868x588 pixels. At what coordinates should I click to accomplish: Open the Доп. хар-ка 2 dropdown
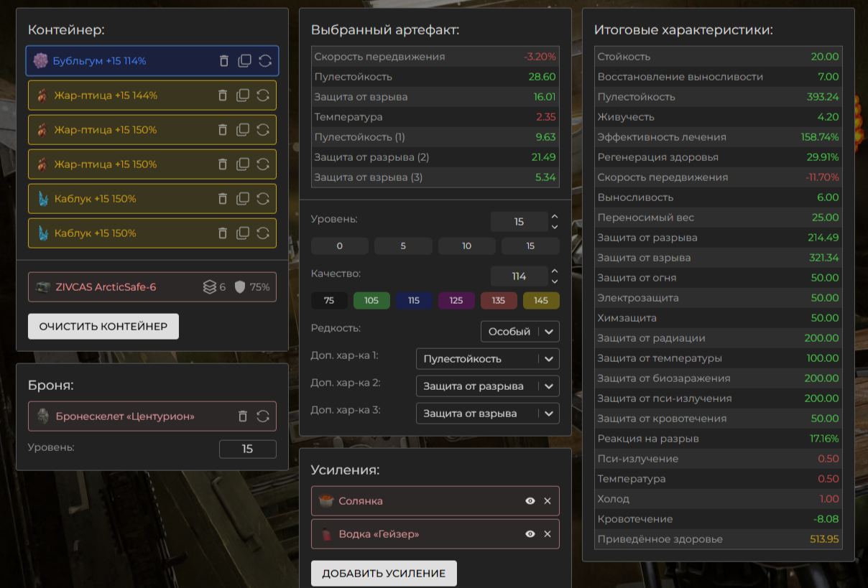coord(488,386)
